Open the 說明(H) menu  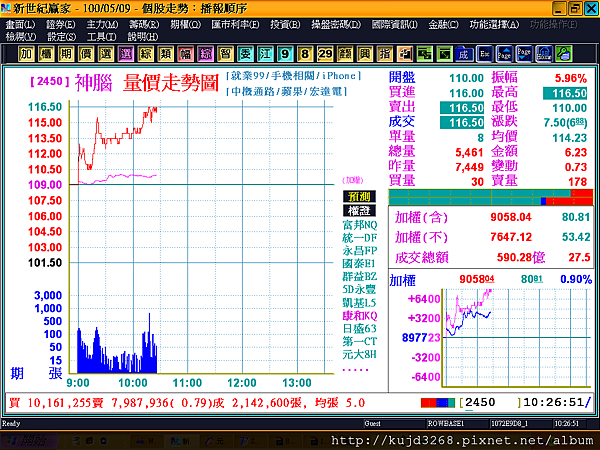(142, 37)
